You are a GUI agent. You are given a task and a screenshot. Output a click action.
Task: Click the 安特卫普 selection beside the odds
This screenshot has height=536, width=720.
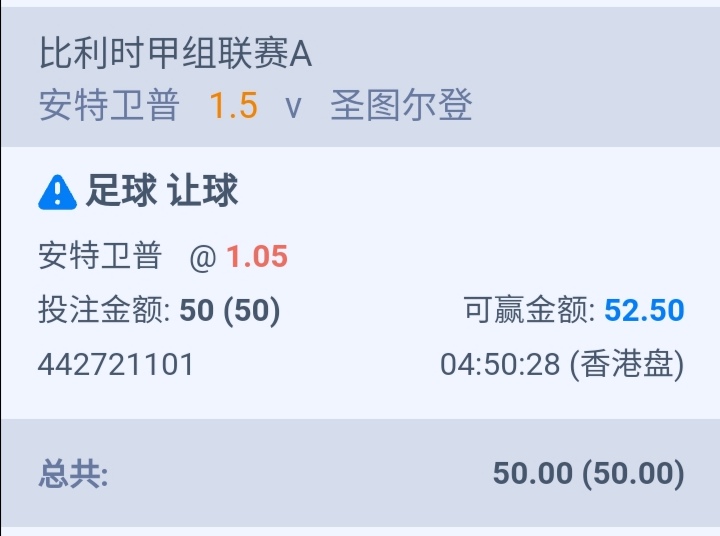click(100, 257)
